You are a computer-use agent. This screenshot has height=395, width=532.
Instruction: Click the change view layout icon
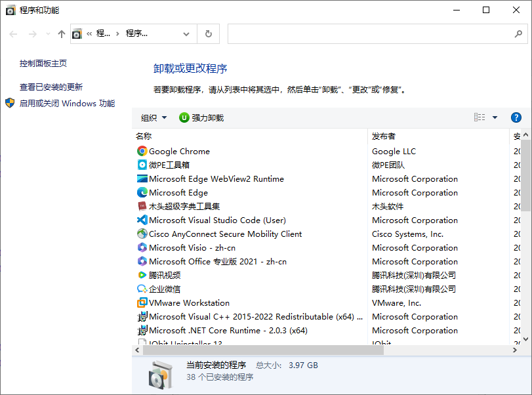click(x=480, y=117)
